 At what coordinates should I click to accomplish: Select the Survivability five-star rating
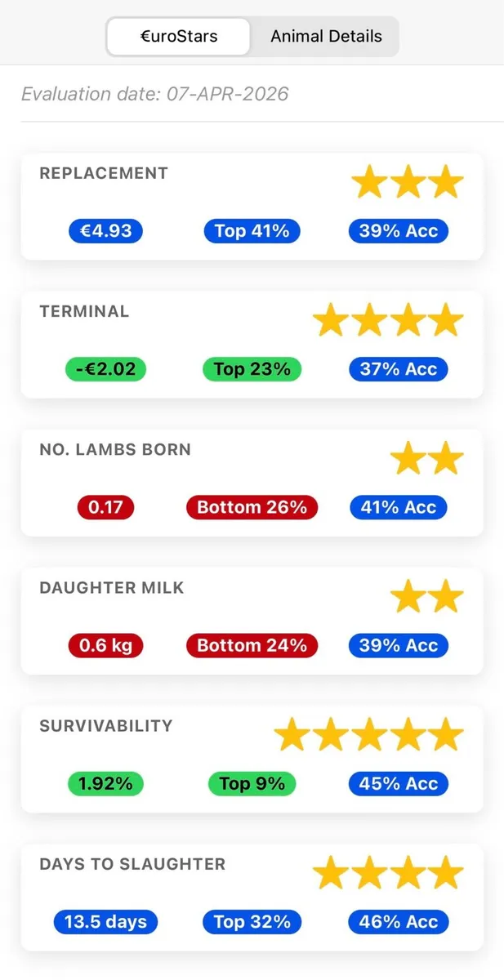coord(368,735)
